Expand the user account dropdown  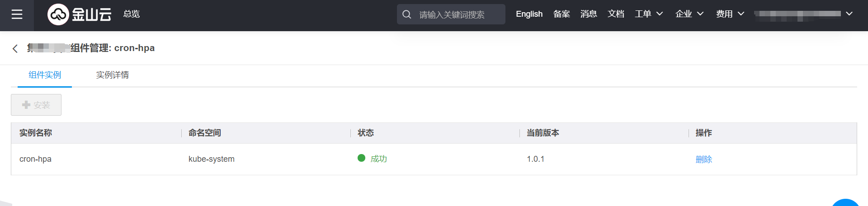pyautogui.click(x=849, y=14)
